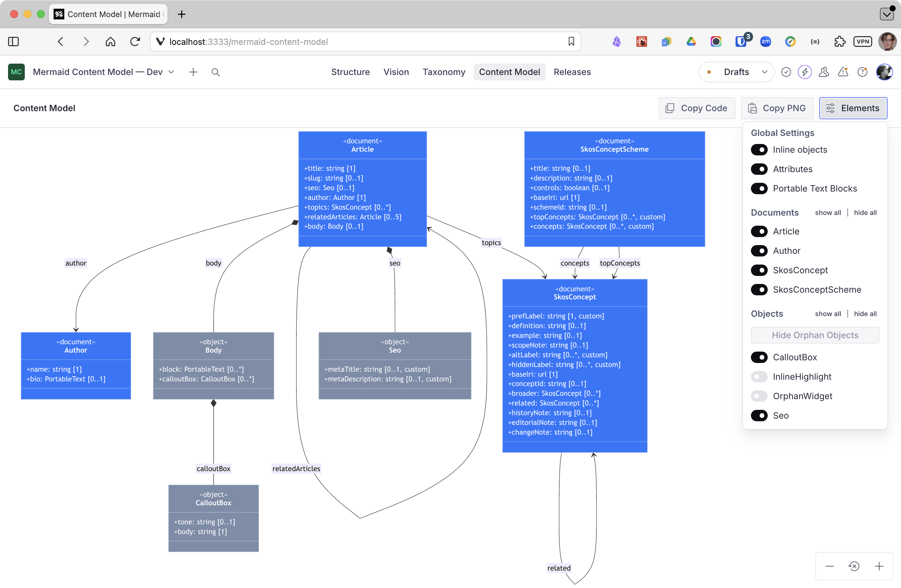This screenshot has width=901, height=588.
Task: Click the relatedArticles edge label
Action: [x=296, y=468]
